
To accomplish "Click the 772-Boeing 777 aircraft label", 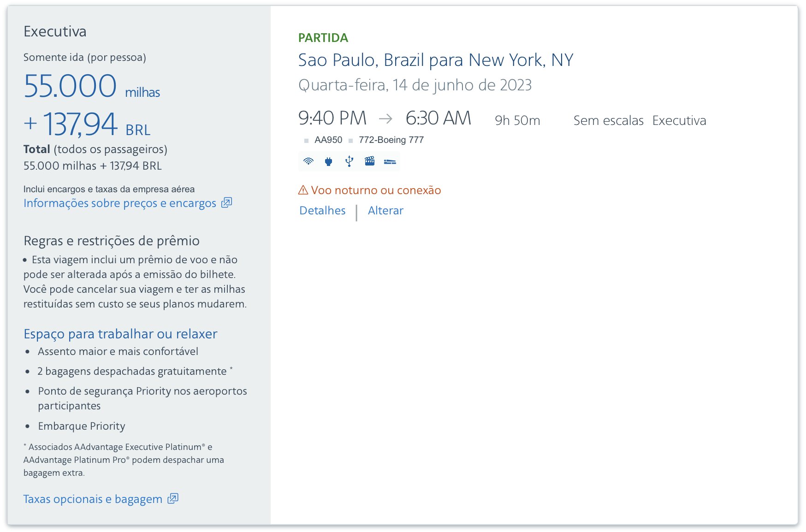I will point(391,140).
